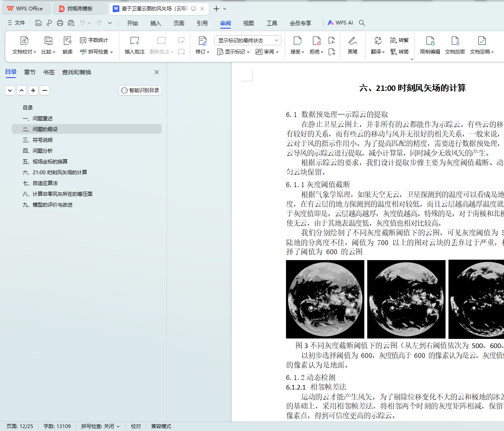Open 字数统计 word count
This screenshot has width=504, height=431.
(x=94, y=40)
